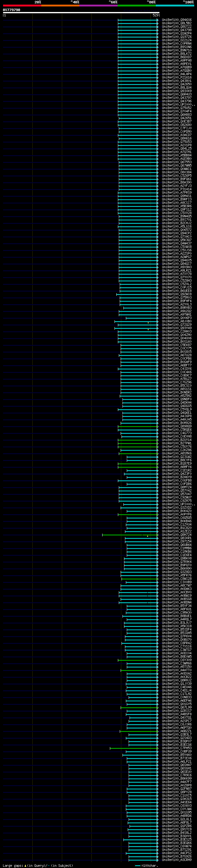Click the orange ~40% identity color segment
The image size is (197, 868).
click(60, 6)
